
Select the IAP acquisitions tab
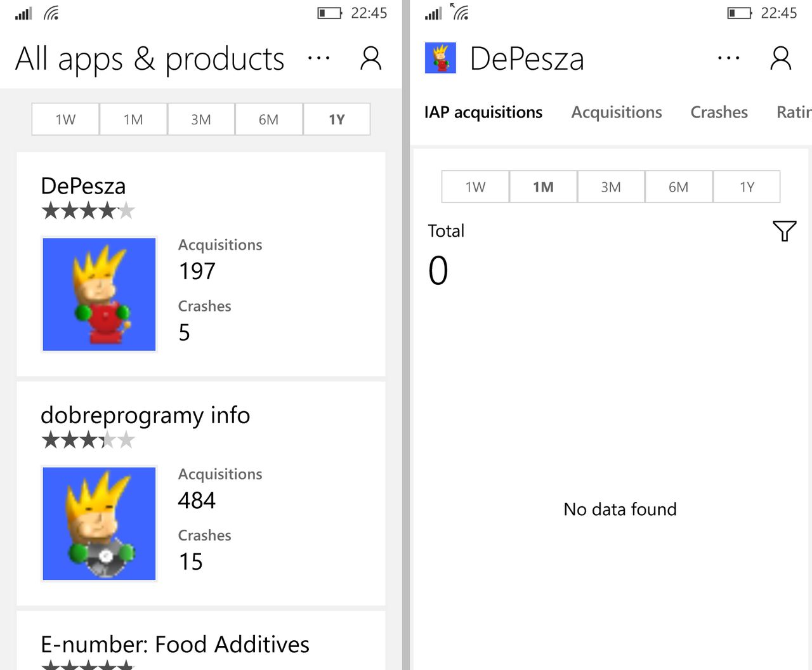click(483, 112)
